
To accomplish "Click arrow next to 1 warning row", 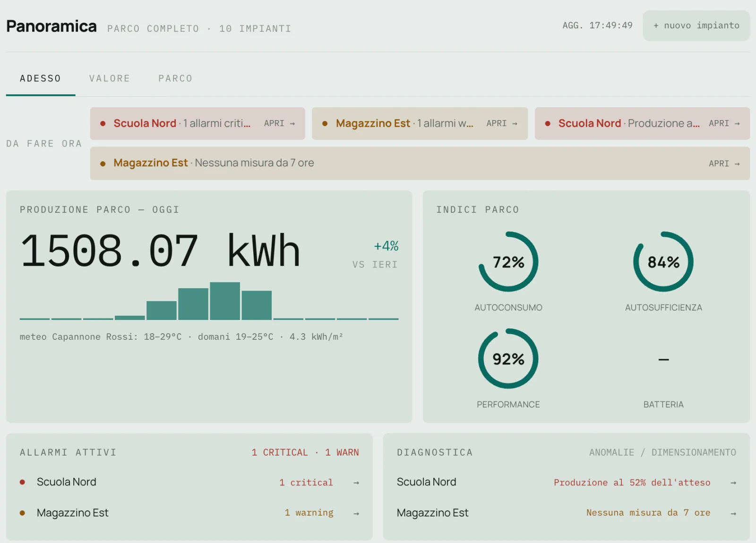I will [356, 513].
